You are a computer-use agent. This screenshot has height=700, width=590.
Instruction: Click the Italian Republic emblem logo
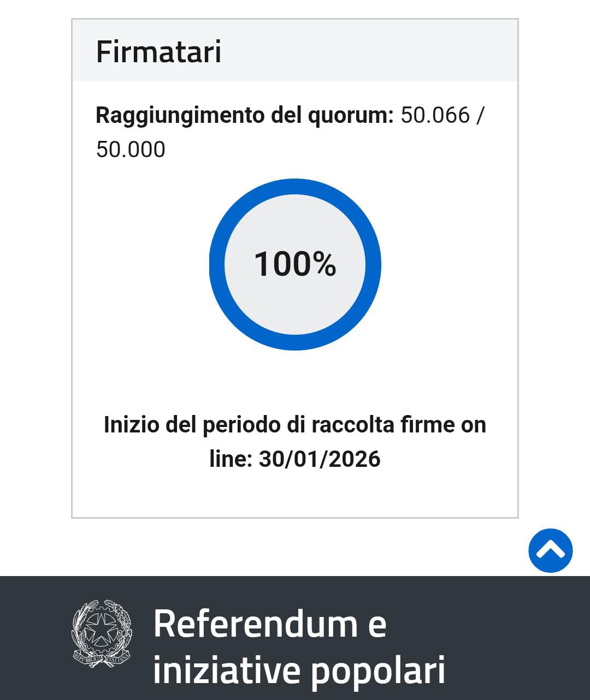[102, 633]
